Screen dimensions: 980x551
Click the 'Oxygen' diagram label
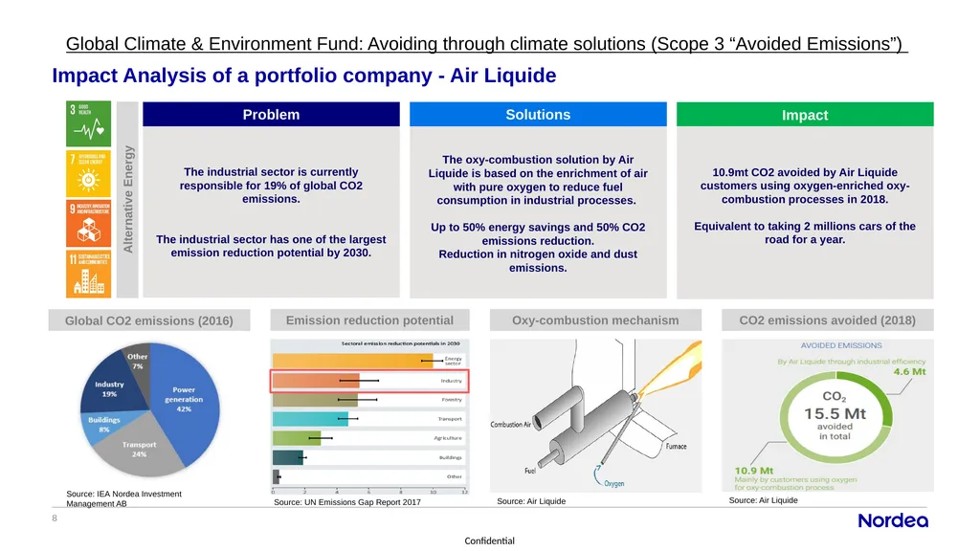pyautogui.click(x=613, y=483)
